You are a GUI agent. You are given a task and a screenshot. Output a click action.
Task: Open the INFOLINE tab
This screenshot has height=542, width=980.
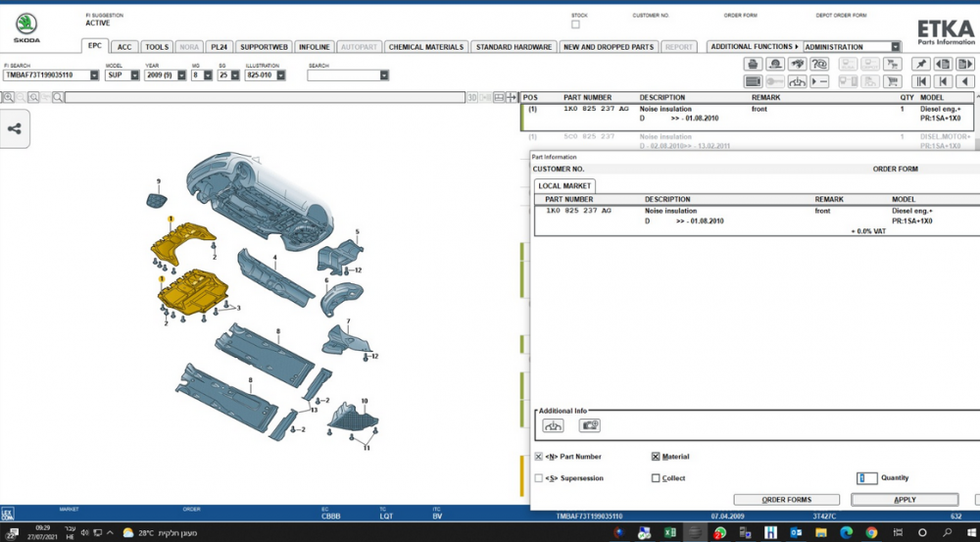315,47
